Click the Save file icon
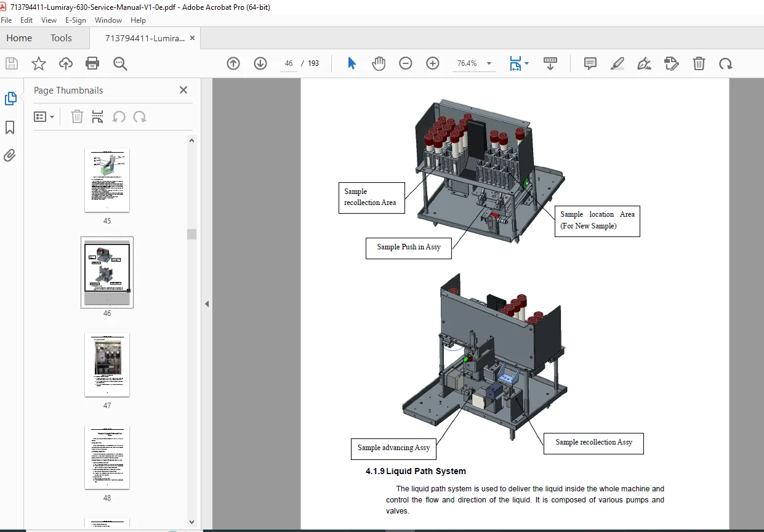This screenshot has height=532, width=764. pyautogui.click(x=11, y=63)
